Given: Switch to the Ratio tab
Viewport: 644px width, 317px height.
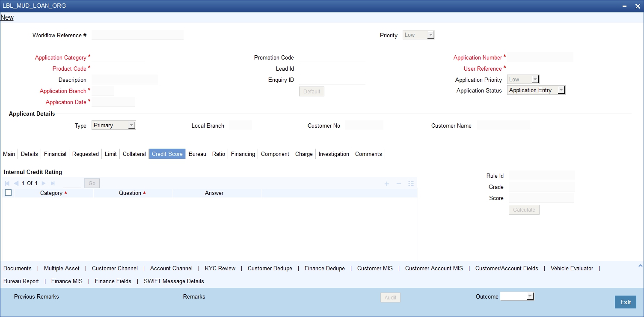Looking at the screenshot, I should pos(219,154).
